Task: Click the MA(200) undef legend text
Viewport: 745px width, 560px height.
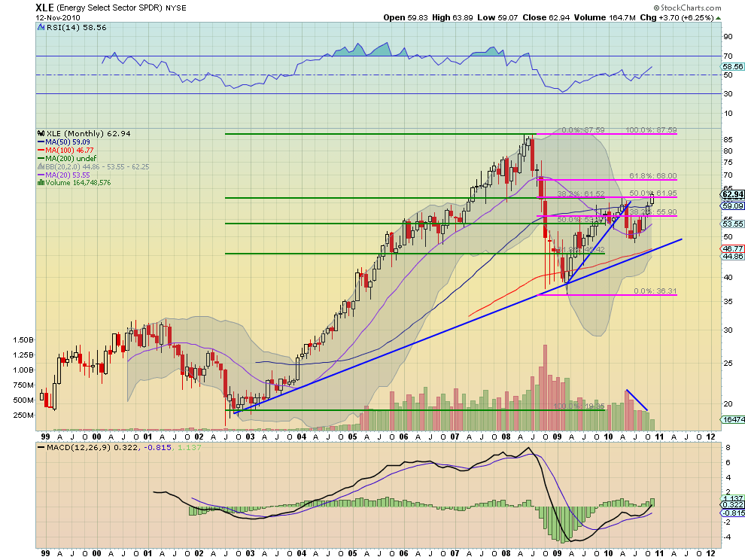Action: click(71, 158)
